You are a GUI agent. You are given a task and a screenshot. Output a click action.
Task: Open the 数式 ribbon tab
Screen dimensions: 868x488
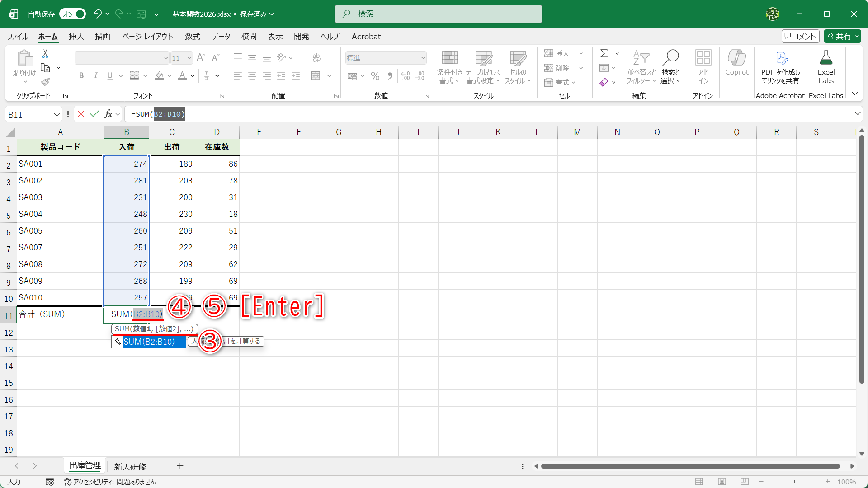pyautogui.click(x=192, y=37)
